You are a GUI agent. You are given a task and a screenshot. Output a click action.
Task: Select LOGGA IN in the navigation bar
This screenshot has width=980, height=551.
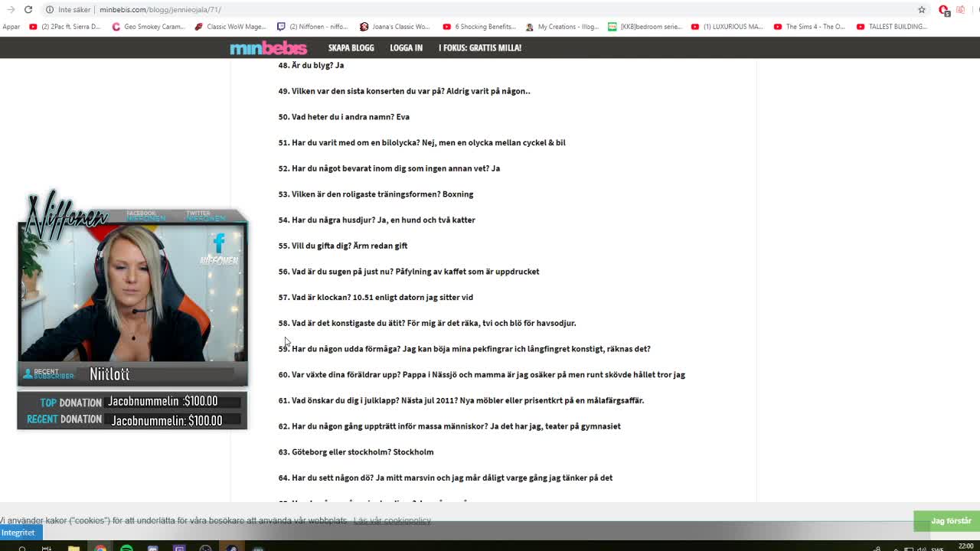pyautogui.click(x=406, y=47)
